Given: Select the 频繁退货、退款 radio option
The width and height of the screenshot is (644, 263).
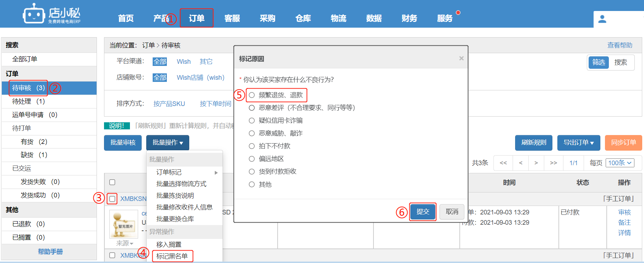Looking at the screenshot, I should click(x=252, y=95).
